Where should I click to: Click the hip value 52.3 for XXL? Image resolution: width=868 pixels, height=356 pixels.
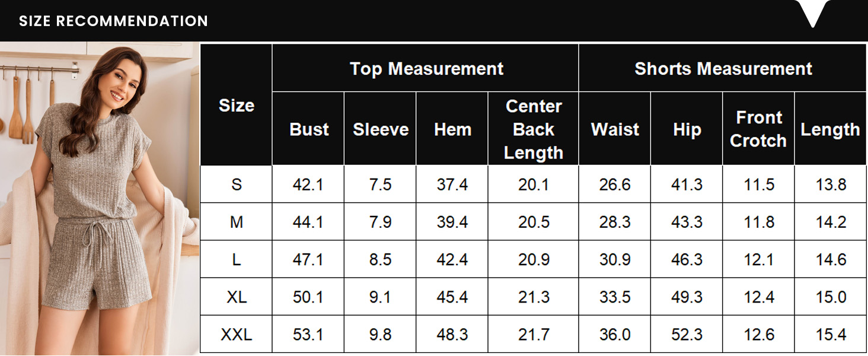pos(687,334)
